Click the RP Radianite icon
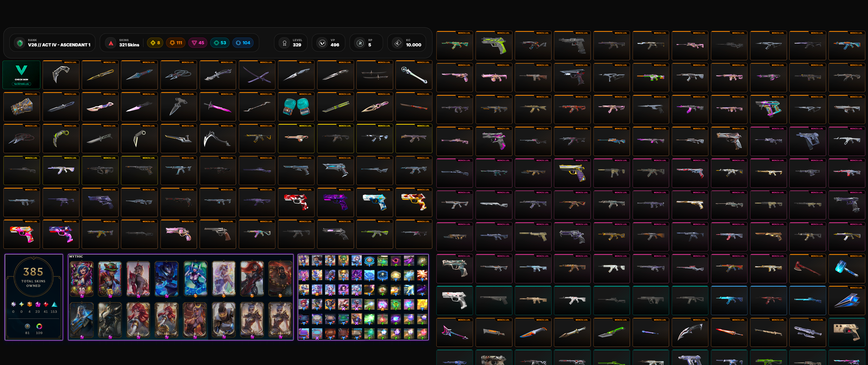Viewport: 868px width, 365px height. 360,43
